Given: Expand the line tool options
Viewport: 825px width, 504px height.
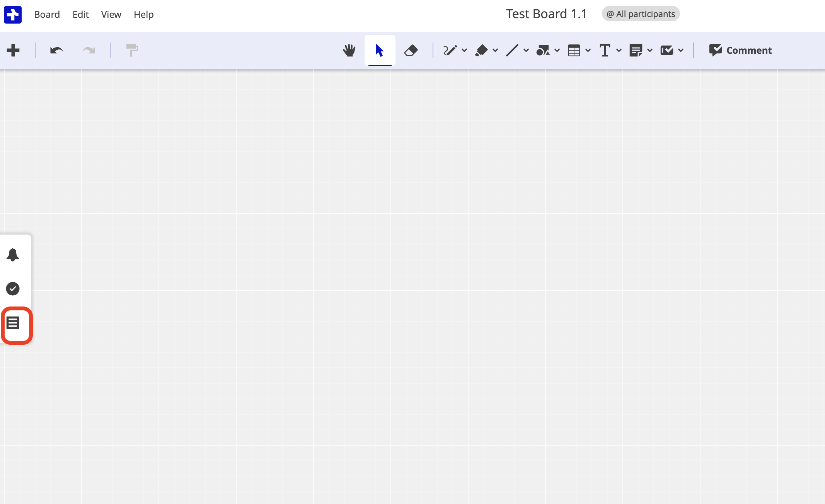Looking at the screenshot, I should point(526,50).
